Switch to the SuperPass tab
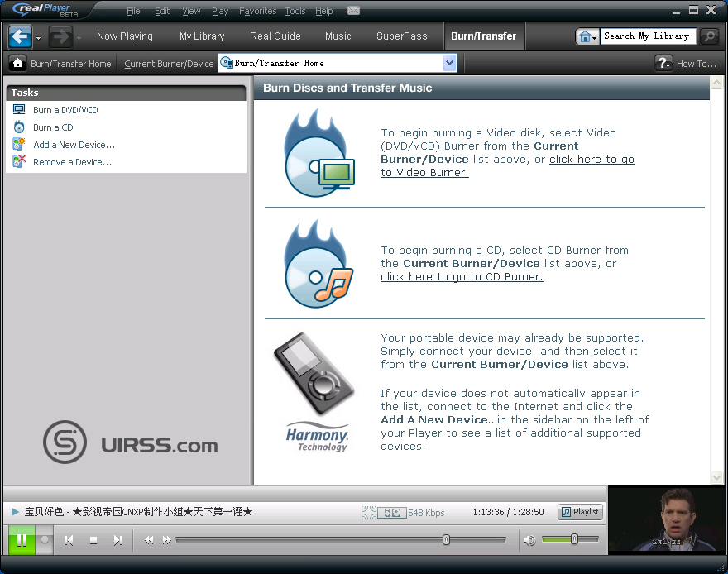 click(x=401, y=36)
